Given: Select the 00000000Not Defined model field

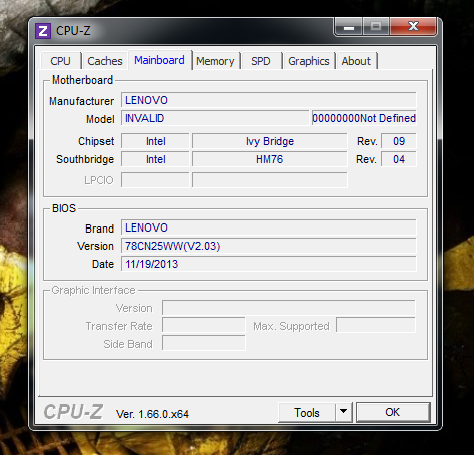Looking at the screenshot, I should (x=364, y=118).
